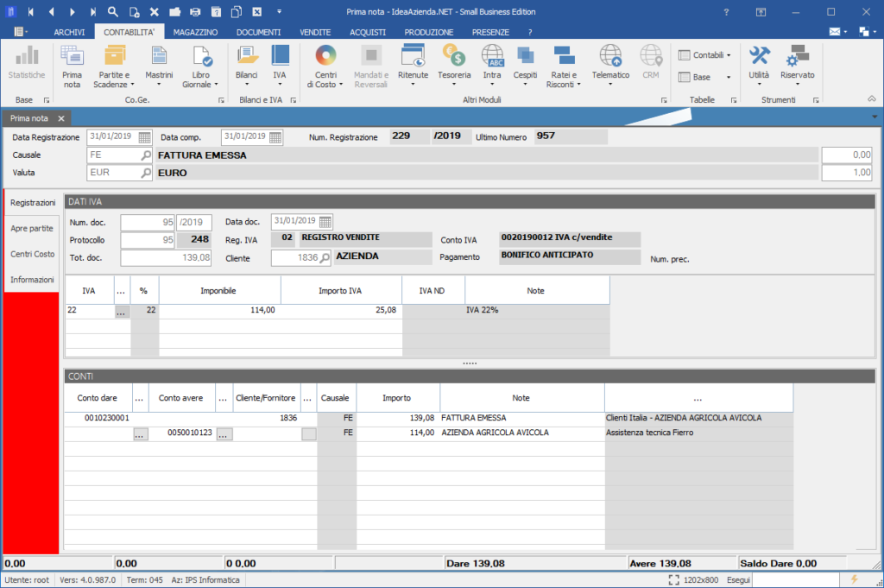Open the PRESENZE ribbon tab
This screenshot has width=884, height=588.
pos(490,33)
